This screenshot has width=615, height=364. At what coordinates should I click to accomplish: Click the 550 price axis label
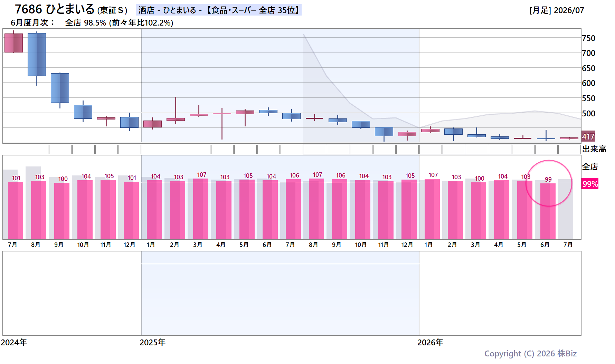pos(588,98)
